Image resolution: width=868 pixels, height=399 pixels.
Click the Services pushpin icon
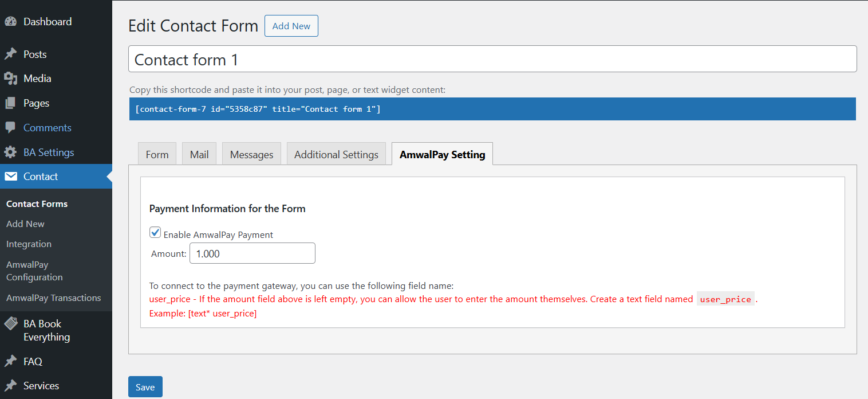click(x=10, y=386)
